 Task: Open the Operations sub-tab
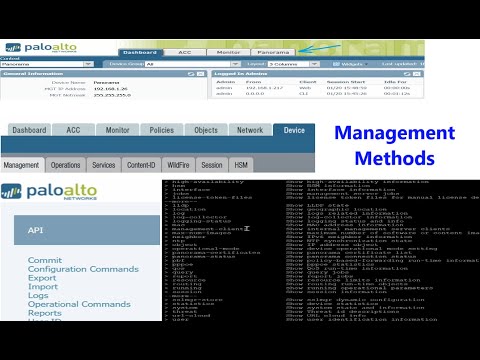click(66, 165)
